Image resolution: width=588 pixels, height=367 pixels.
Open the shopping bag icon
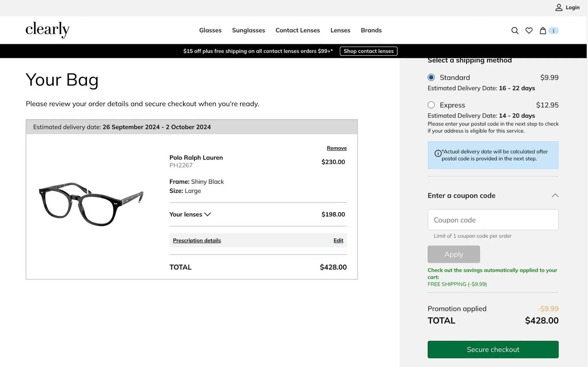click(543, 31)
